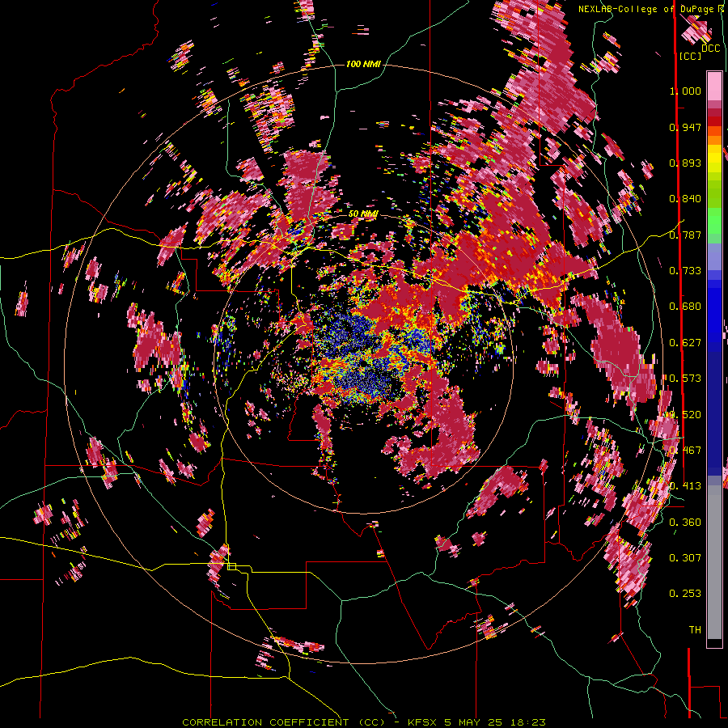Click the 100 NMI range ring label
The height and width of the screenshot is (728, 728).
(363, 64)
